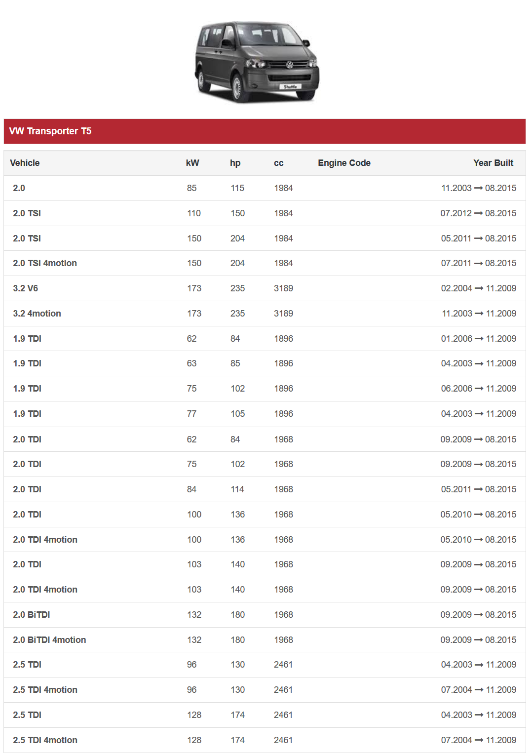Viewport: 532px width, 756px height.
Task: Open the 2.5 TDI 4motion 128 kW entry
Action: click(x=45, y=740)
